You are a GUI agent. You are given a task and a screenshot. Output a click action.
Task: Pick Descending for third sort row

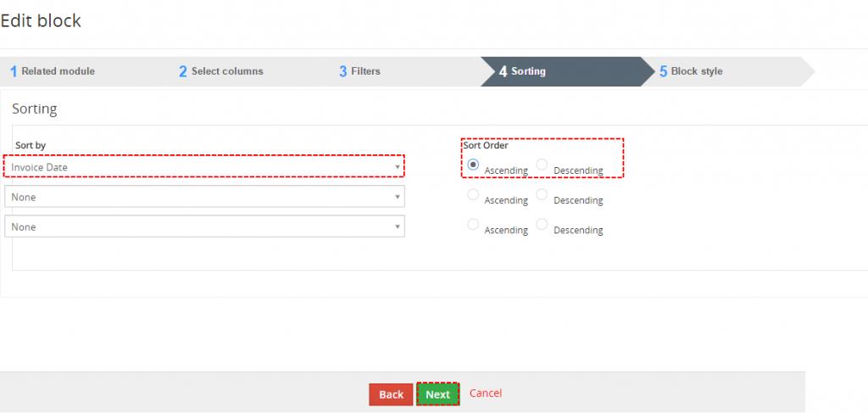coord(542,225)
